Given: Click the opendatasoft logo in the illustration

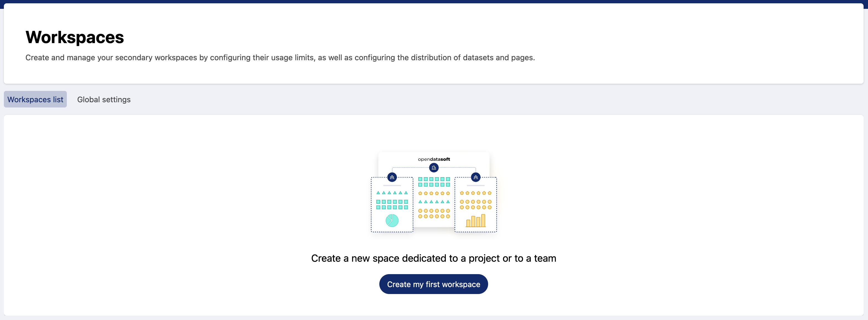Looking at the screenshot, I should 434,159.
